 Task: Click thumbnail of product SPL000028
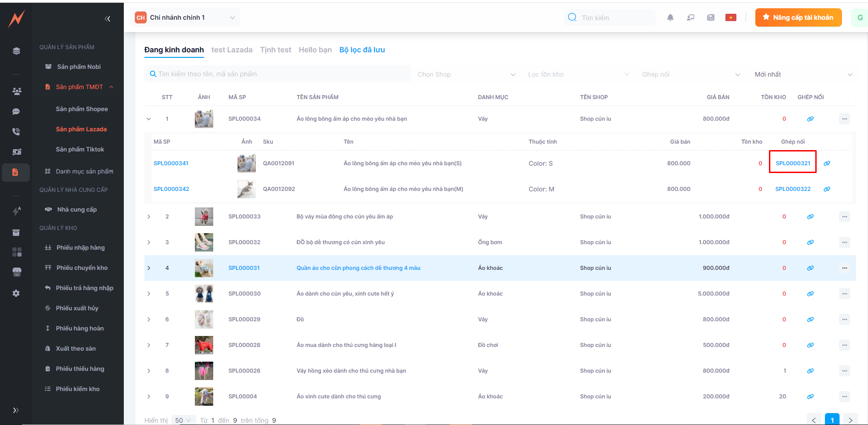coord(204,345)
